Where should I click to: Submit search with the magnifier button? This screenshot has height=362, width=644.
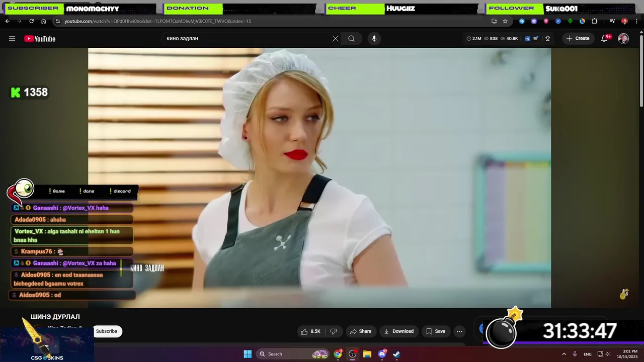coord(351,39)
